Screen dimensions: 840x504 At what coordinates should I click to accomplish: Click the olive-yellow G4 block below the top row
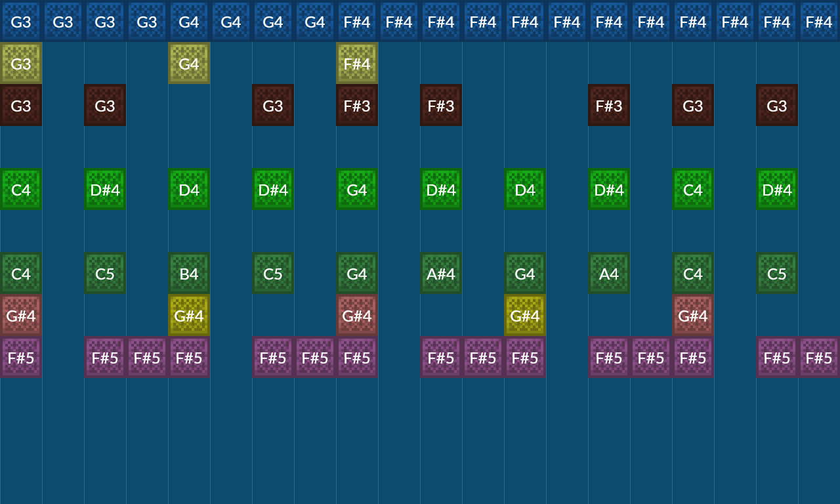pos(189,63)
